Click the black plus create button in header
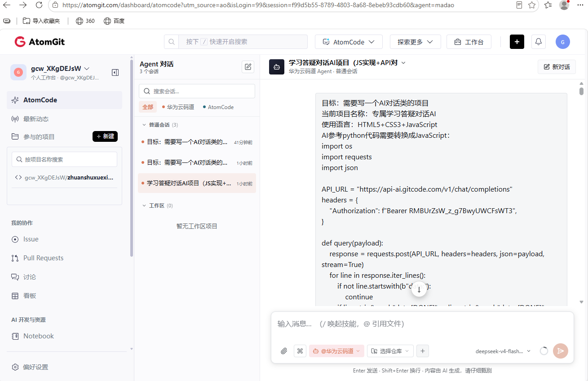The height and width of the screenshot is (381, 588). click(517, 42)
